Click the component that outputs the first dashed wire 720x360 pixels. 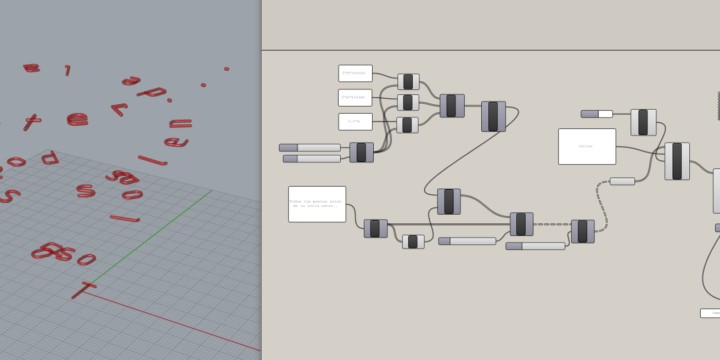click(522, 224)
